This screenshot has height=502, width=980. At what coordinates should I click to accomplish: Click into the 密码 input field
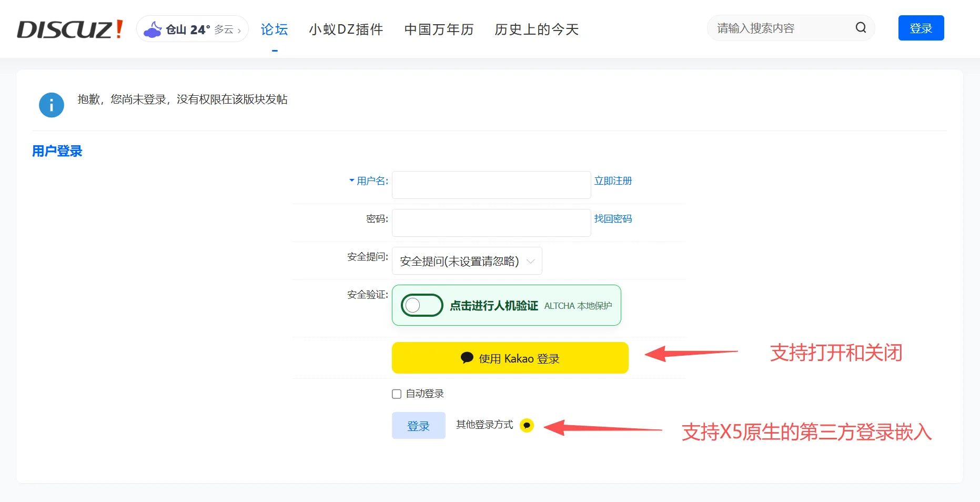tap(491, 223)
